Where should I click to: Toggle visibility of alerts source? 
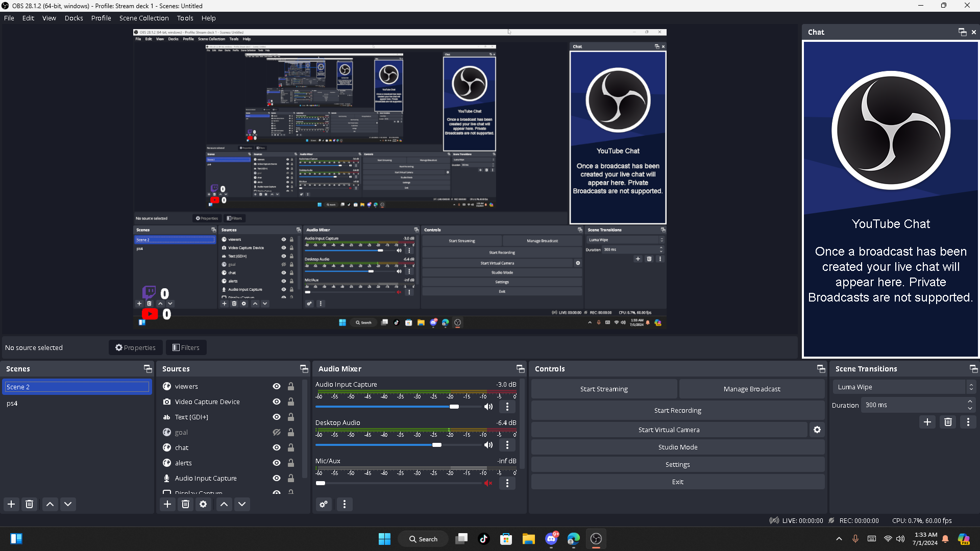(x=277, y=463)
